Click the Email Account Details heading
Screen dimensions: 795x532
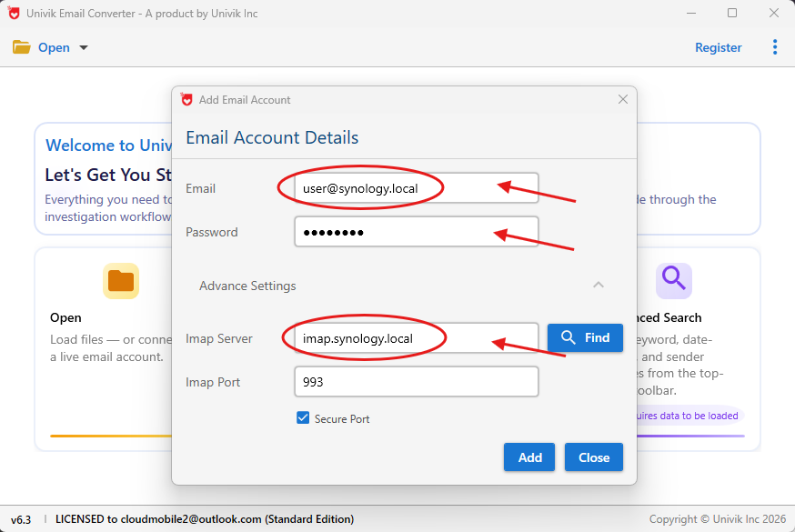(272, 138)
